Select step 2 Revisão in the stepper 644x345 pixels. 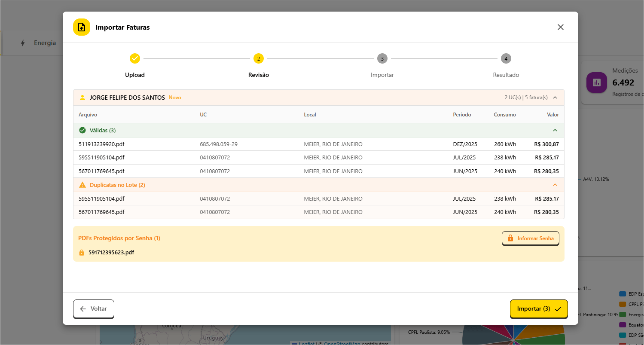point(259,58)
